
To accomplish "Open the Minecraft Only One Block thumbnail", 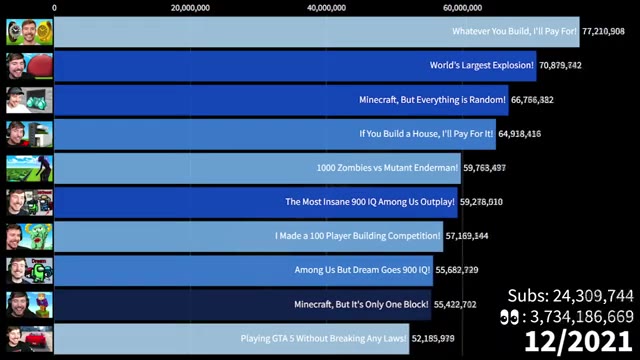I will tap(29, 304).
